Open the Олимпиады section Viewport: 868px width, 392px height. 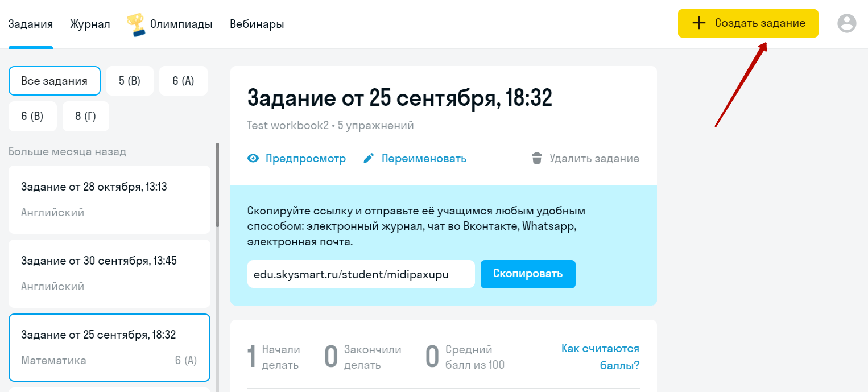(x=181, y=24)
